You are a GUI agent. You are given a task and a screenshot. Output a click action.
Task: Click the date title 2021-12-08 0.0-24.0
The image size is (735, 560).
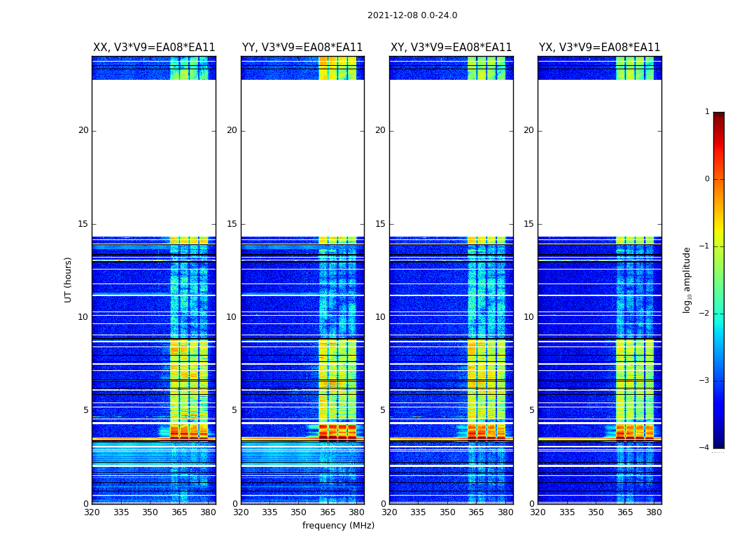[412, 15]
